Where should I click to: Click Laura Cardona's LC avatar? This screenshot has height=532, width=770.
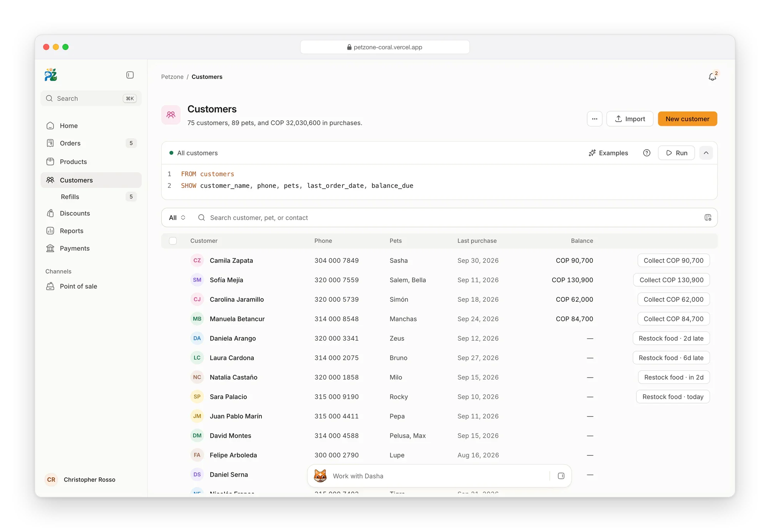tap(197, 358)
